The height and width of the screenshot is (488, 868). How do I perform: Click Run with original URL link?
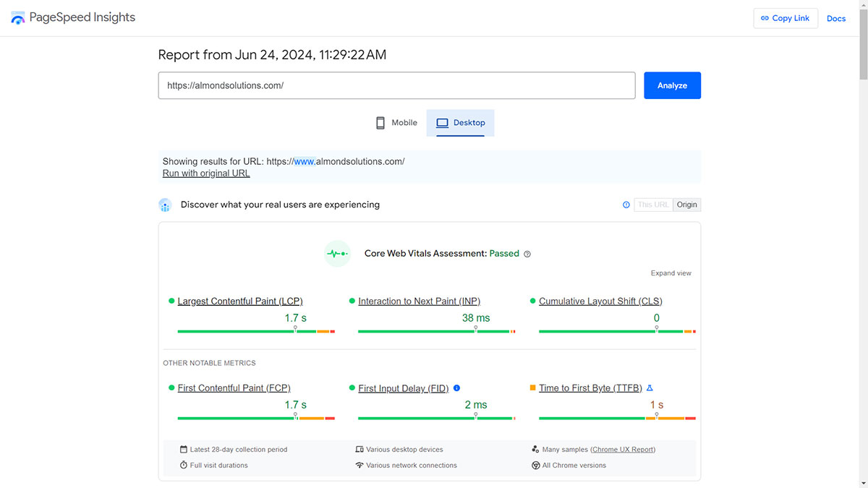tap(206, 174)
